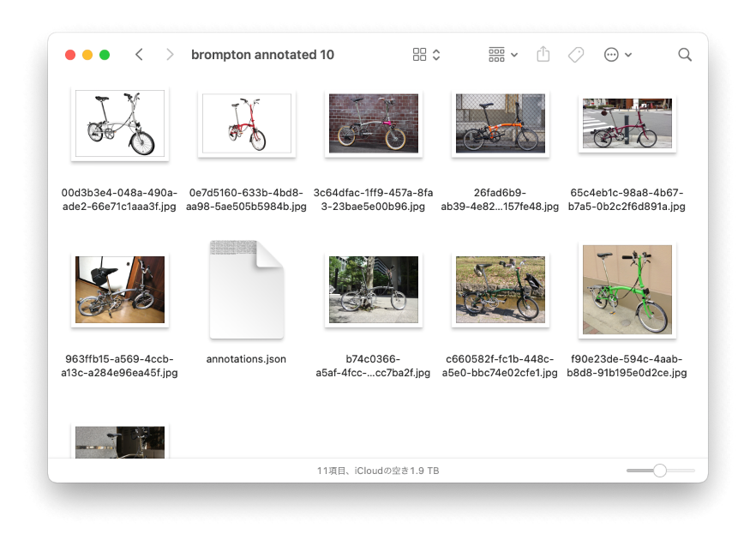The image size is (756, 546).
Task: Open the Share icon in toolbar
Action: (x=543, y=55)
